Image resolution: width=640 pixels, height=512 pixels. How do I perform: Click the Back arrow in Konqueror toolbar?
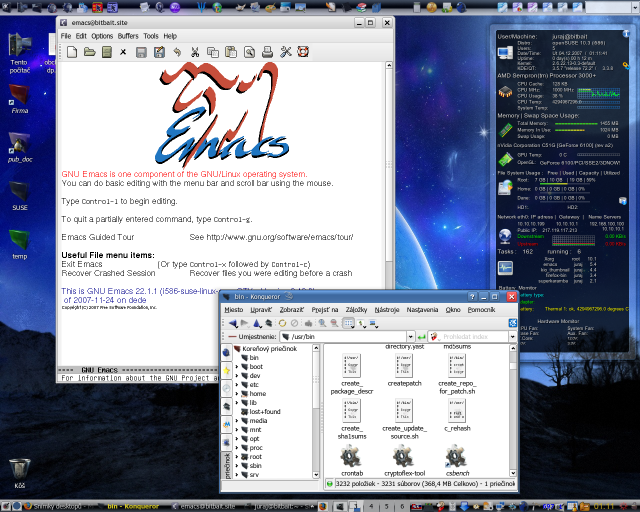(x=233, y=323)
